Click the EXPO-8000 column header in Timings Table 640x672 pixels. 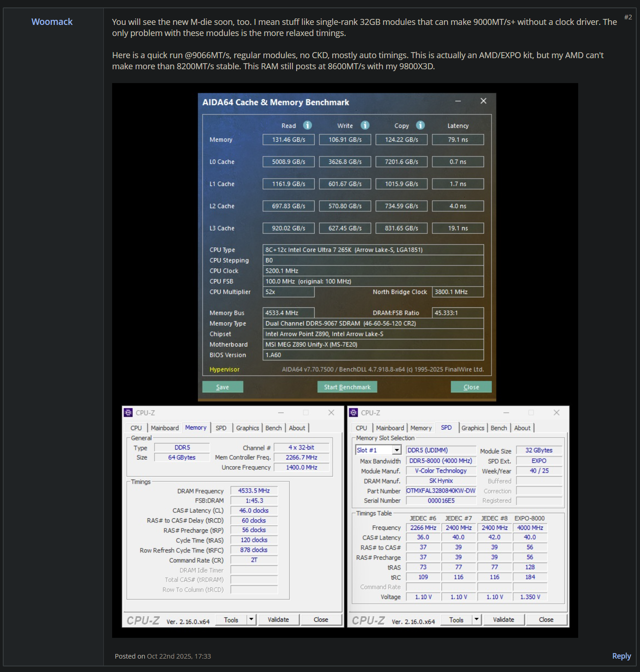pyautogui.click(x=530, y=518)
